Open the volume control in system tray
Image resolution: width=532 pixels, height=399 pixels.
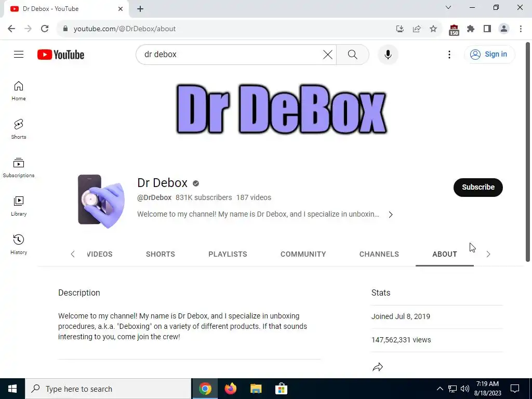[x=465, y=389]
